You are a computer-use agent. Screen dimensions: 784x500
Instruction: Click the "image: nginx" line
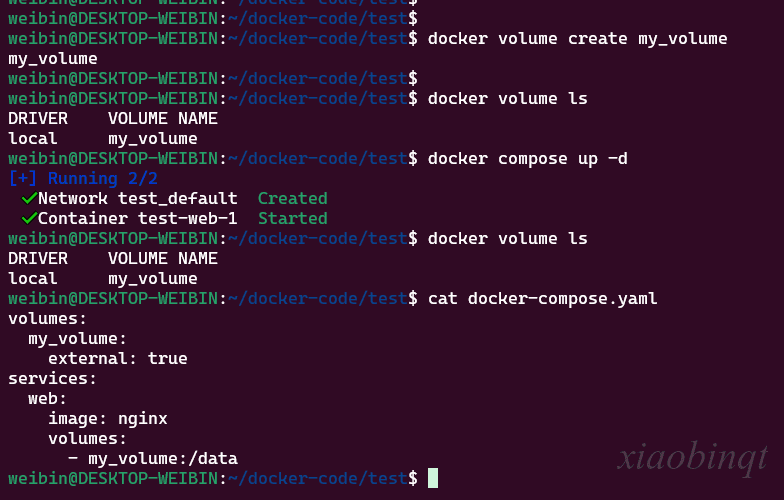[x=107, y=419]
